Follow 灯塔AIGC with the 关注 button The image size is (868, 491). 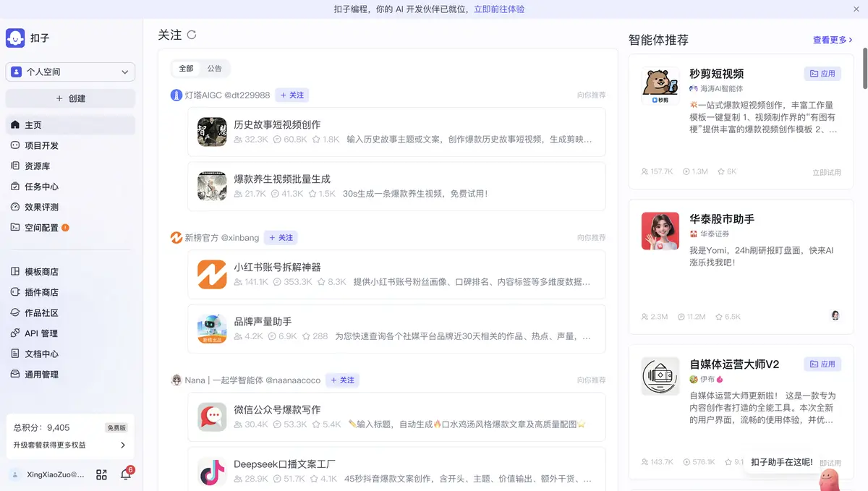pyautogui.click(x=292, y=95)
